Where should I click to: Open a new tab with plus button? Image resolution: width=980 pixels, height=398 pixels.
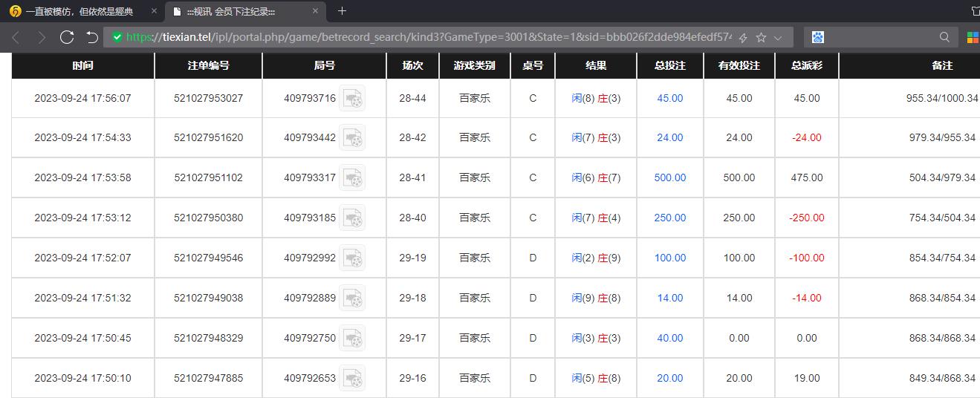tap(342, 11)
